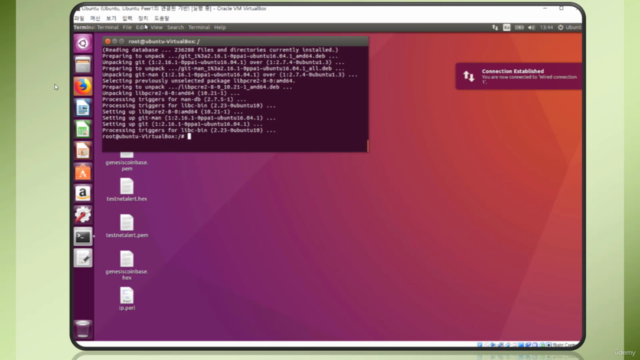Open VirtualBox 머신 menu
Screen dimensions: 640x360
tap(95, 18)
